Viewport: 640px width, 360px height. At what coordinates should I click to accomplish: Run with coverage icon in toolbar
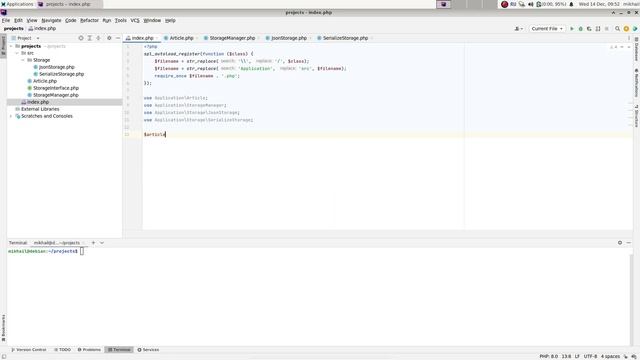[589, 29]
